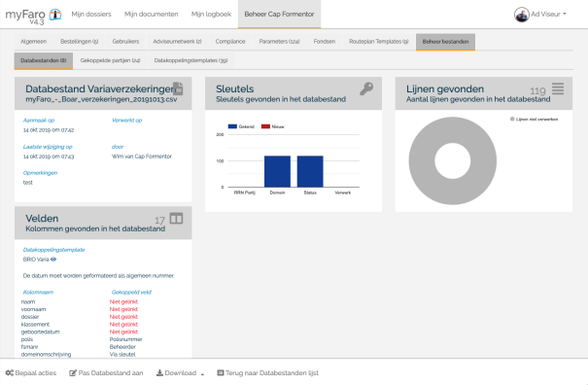Click the Bepaal acties button
Image resolution: width=588 pixels, height=385 pixels.
coord(31,372)
